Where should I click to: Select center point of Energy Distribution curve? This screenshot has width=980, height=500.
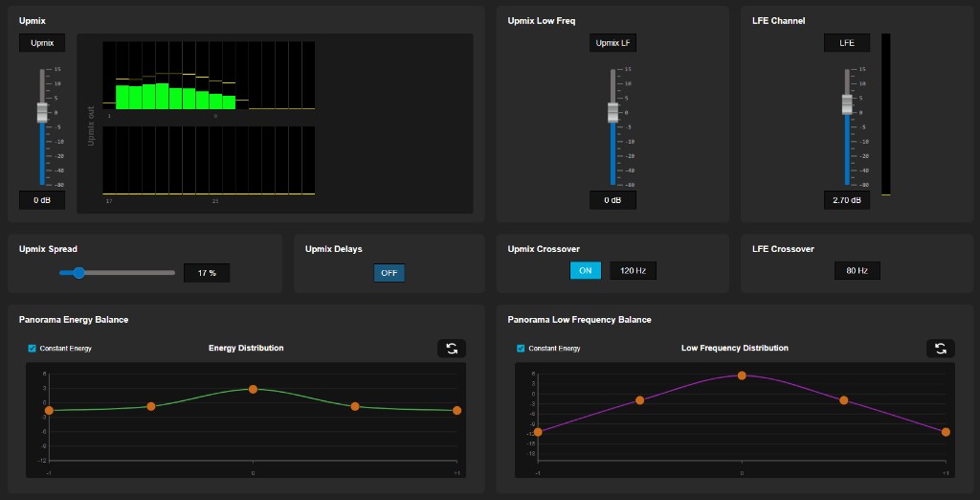pos(253,389)
